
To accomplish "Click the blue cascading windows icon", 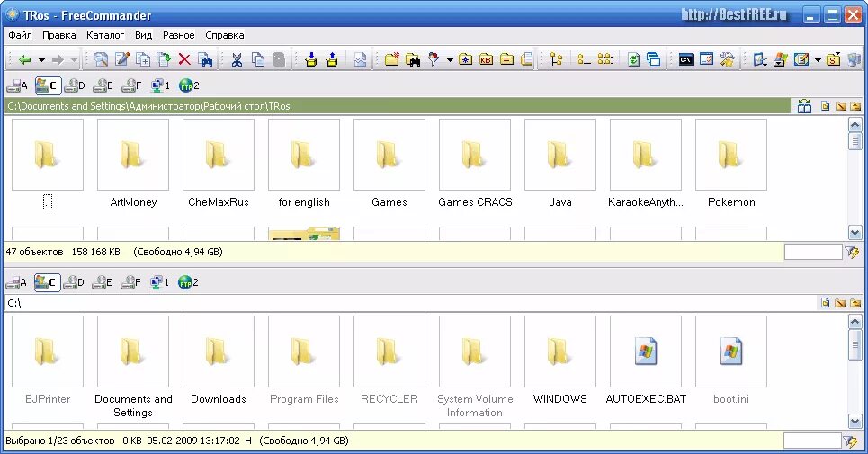I will click(654, 59).
